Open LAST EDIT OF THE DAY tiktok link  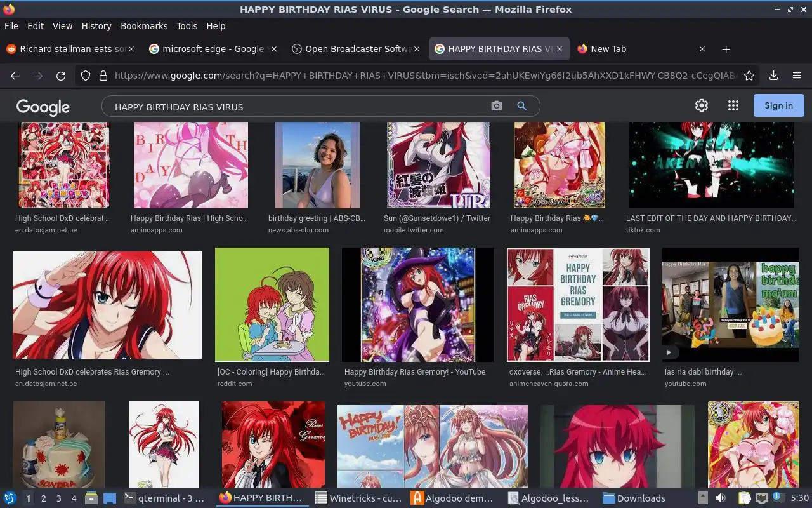710,218
